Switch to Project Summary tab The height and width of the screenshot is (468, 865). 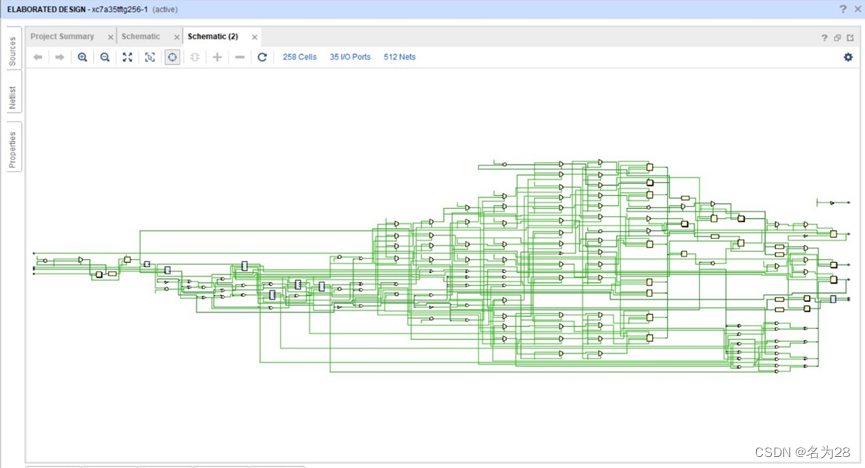click(x=62, y=36)
